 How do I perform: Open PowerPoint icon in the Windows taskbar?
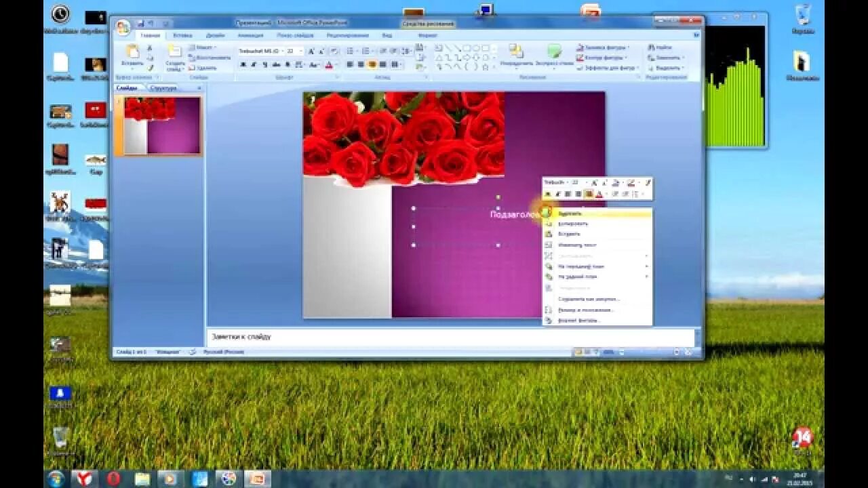[257, 479]
